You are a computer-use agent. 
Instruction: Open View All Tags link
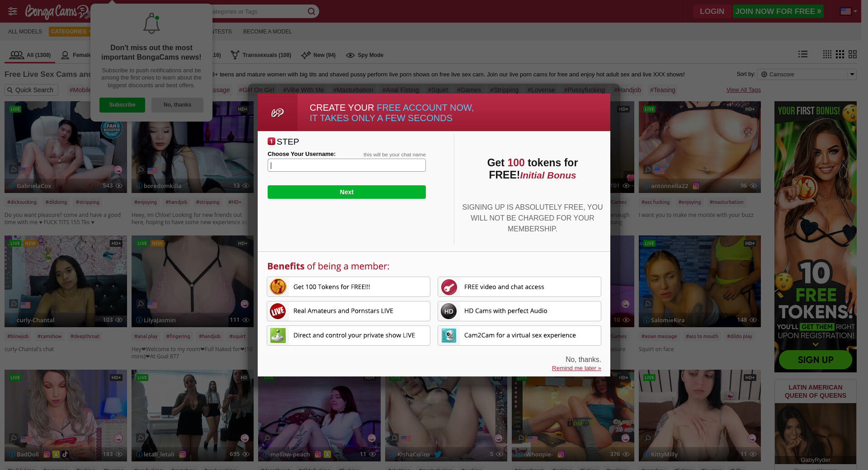pyautogui.click(x=744, y=90)
